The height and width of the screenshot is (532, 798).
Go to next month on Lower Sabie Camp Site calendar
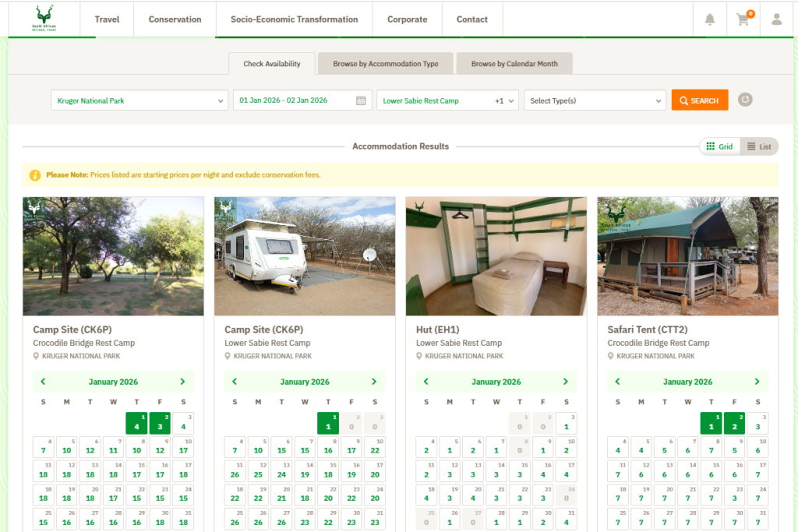click(374, 382)
